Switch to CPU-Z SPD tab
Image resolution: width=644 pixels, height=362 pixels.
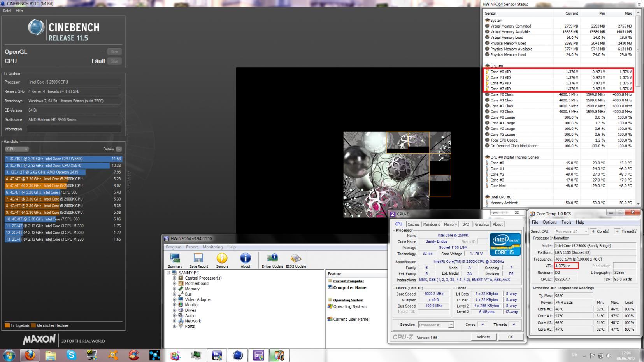click(x=465, y=224)
